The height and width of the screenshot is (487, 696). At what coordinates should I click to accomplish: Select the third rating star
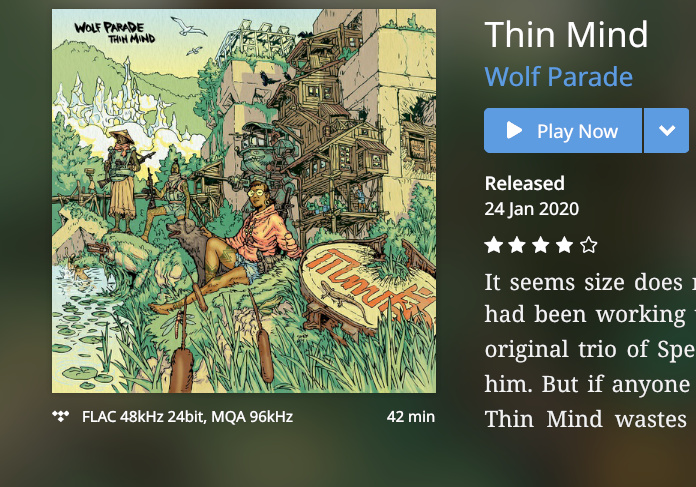click(541, 245)
